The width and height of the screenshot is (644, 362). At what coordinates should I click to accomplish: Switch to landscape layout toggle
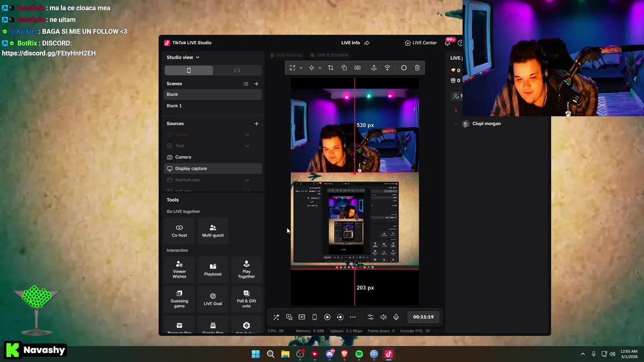click(x=237, y=70)
